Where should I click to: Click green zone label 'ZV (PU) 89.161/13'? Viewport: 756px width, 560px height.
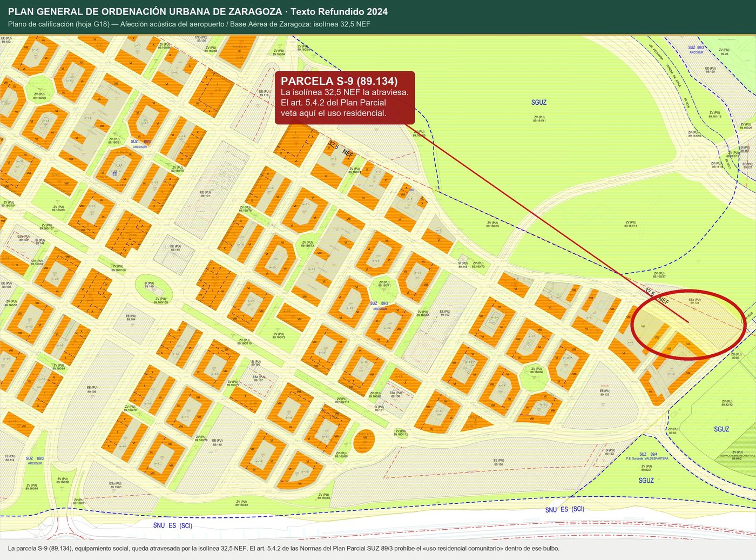(x=714, y=114)
